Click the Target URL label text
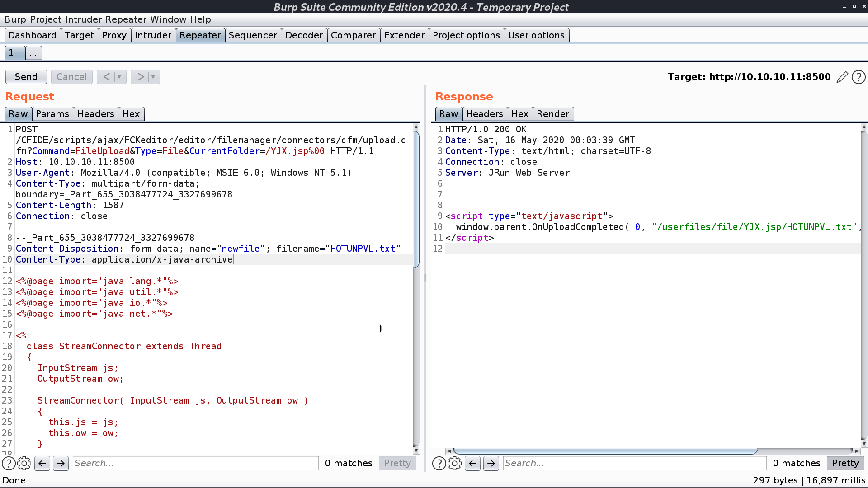Viewport: 868px width, 488px height. coord(749,77)
